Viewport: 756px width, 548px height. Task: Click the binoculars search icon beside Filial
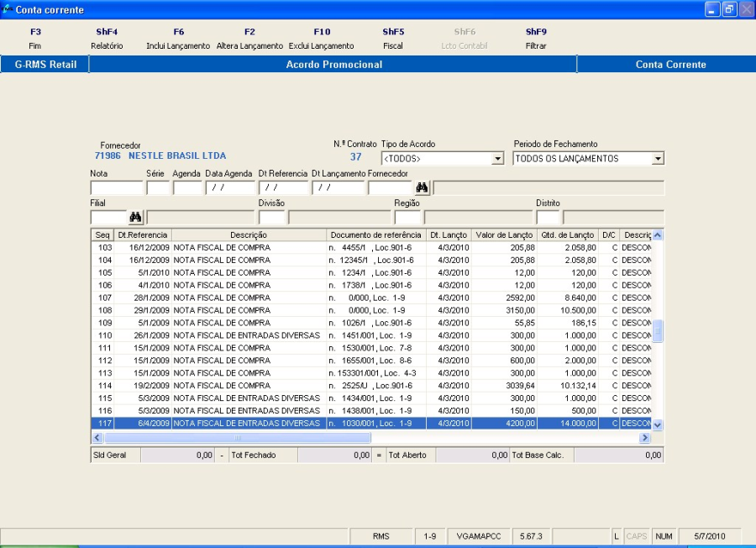point(136,218)
